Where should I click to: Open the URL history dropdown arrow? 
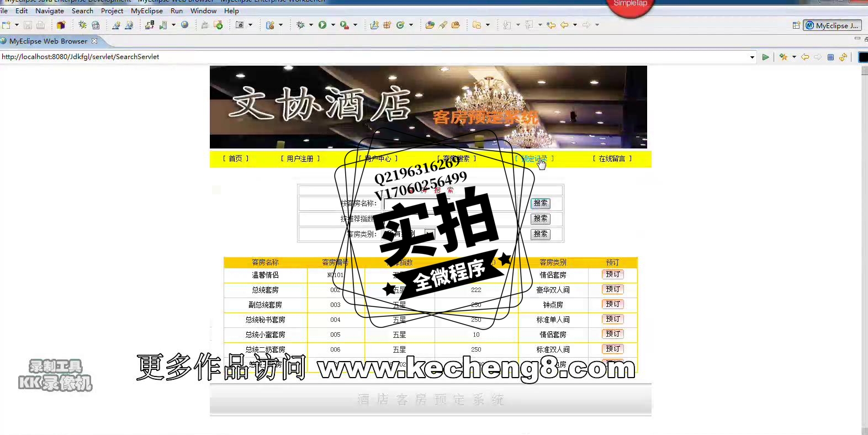tap(752, 57)
